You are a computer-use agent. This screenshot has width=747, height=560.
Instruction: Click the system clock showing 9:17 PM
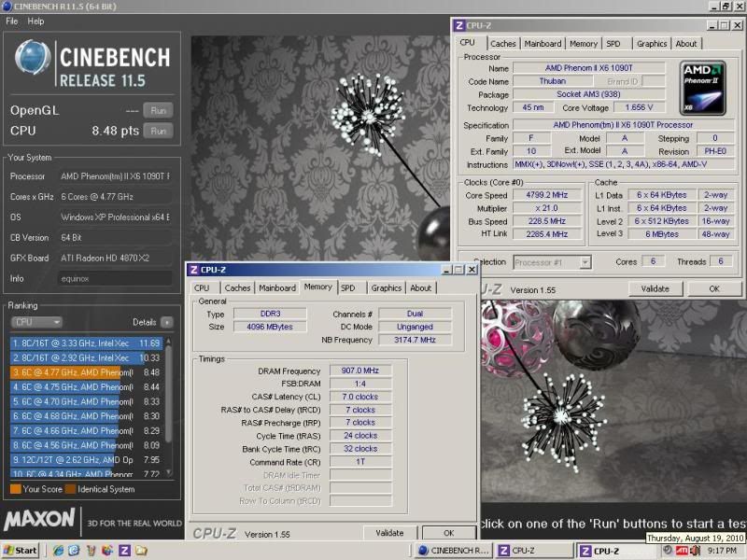click(722, 551)
